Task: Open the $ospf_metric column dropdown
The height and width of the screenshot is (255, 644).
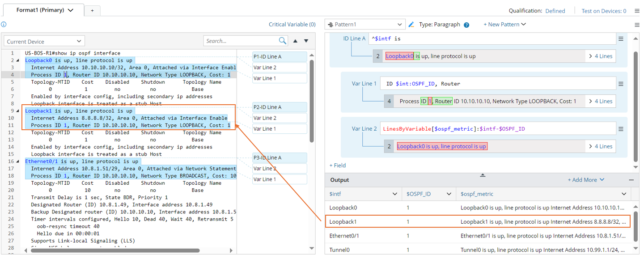Action: pyautogui.click(x=624, y=194)
